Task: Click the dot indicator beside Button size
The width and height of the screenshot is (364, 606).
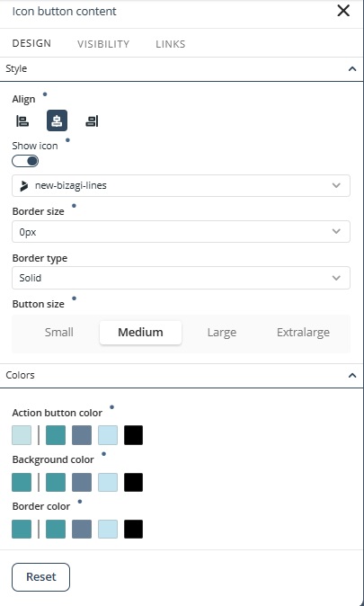Action: (75, 299)
